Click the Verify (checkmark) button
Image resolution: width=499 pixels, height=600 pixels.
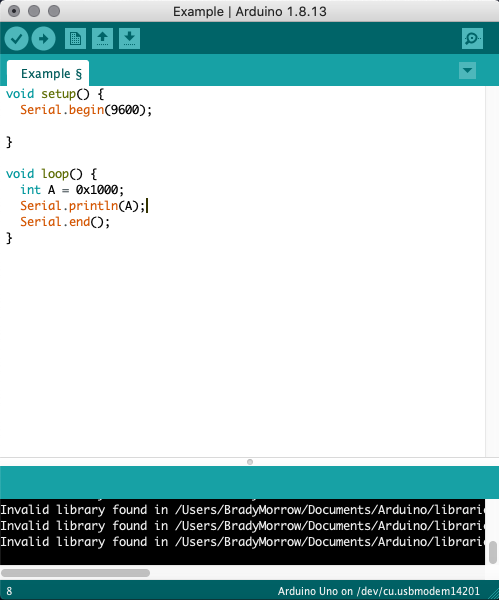pyautogui.click(x=16, y=39)
